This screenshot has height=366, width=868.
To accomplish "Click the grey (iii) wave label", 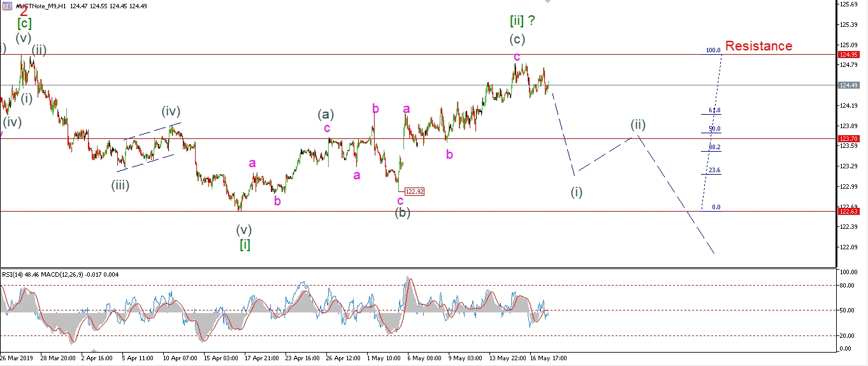I will [122, 186].
